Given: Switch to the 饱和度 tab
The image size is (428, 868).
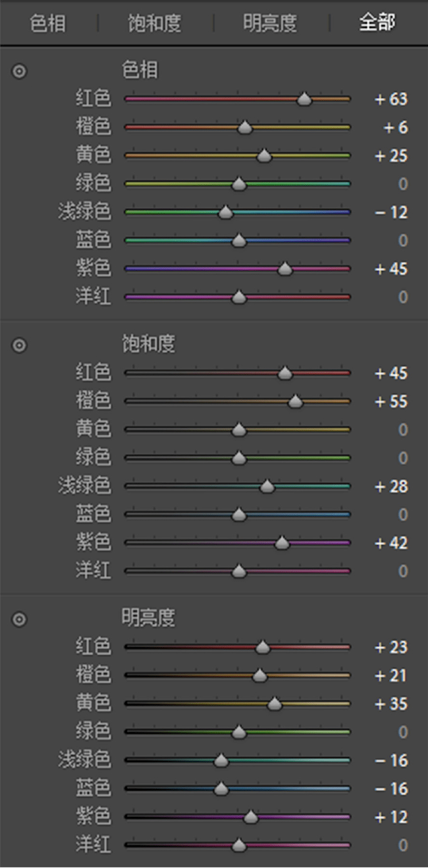Looking at the screenshot, I should (x=154, y=23).
